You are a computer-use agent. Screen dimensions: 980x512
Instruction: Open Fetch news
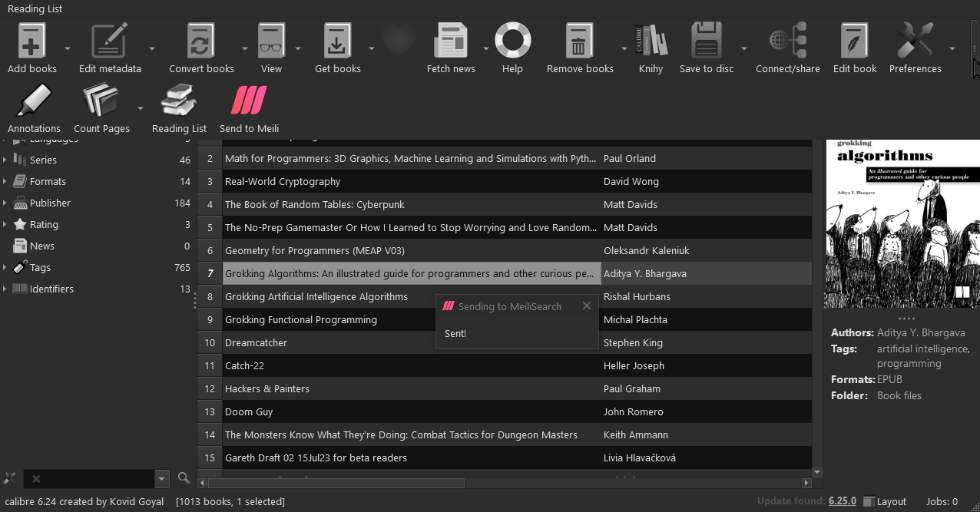tap(451, 41)
